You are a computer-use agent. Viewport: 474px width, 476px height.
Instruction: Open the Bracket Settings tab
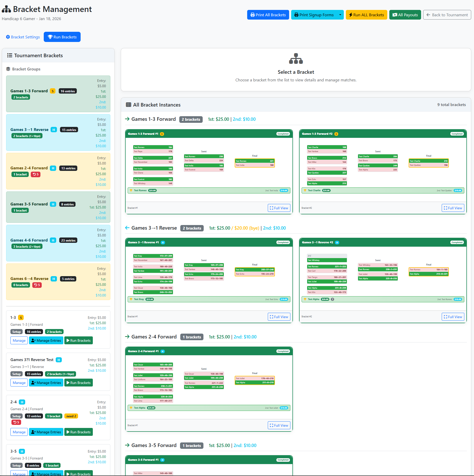pos(23,37)
